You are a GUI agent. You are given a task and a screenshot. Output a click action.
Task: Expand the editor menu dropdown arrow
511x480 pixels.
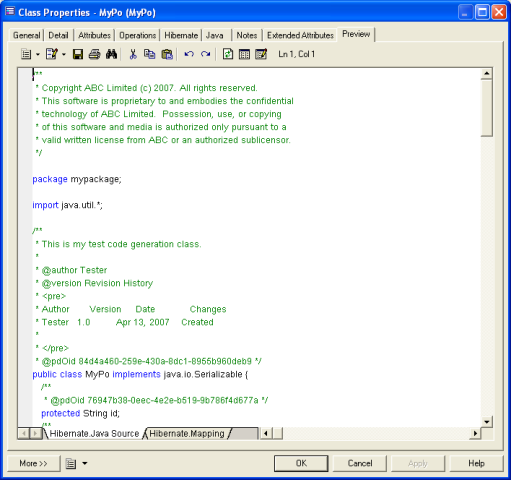[x=38, y=54]
